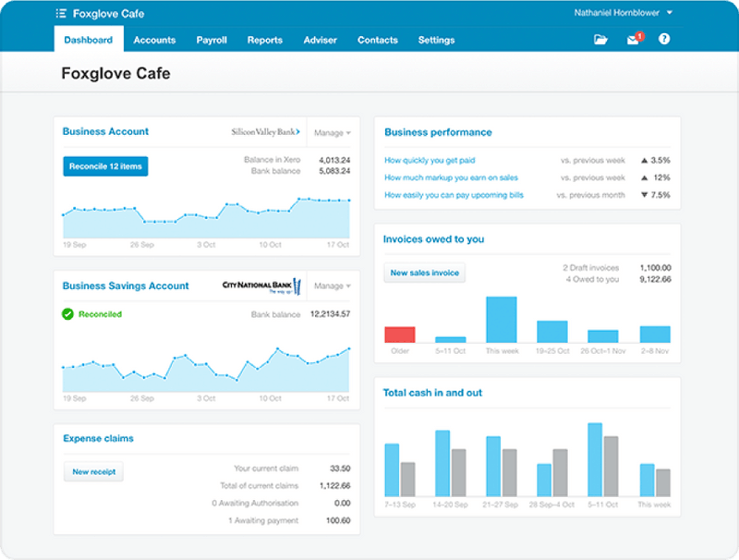Open the files folder icon in the header
The width and height of the screenshot is (739, 560).
tap(600, 40)
